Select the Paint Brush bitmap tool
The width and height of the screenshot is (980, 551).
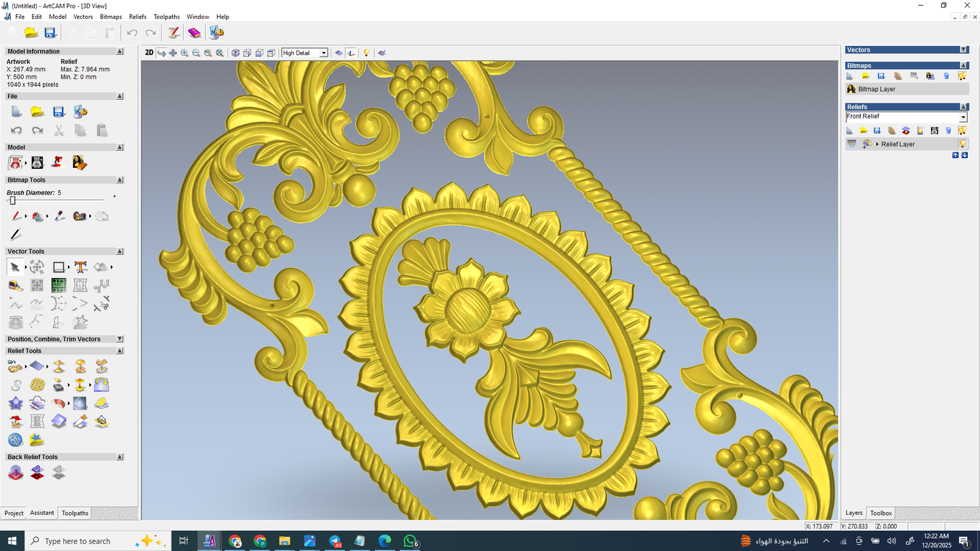tap(16, 216)
